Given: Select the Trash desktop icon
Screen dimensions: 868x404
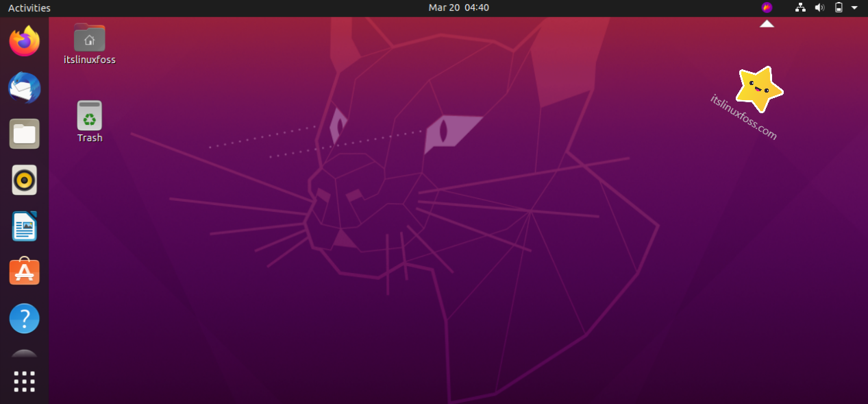Looking at the screenshot, I should pos(90,115).
